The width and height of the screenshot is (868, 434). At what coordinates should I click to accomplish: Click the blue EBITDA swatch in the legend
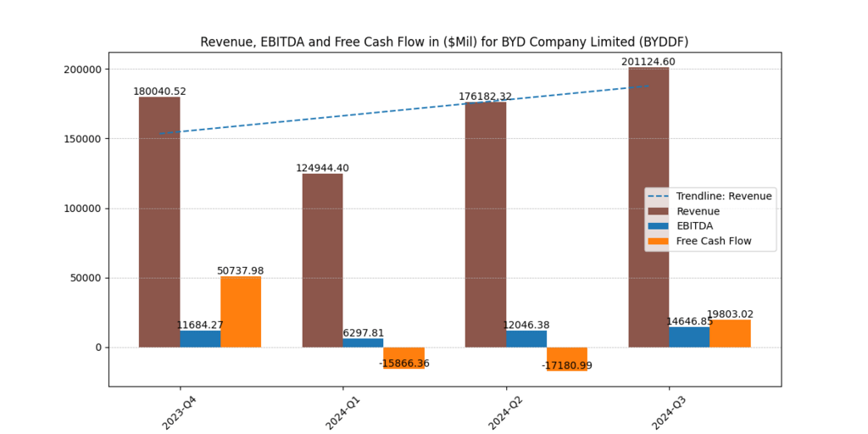[660, 226]
